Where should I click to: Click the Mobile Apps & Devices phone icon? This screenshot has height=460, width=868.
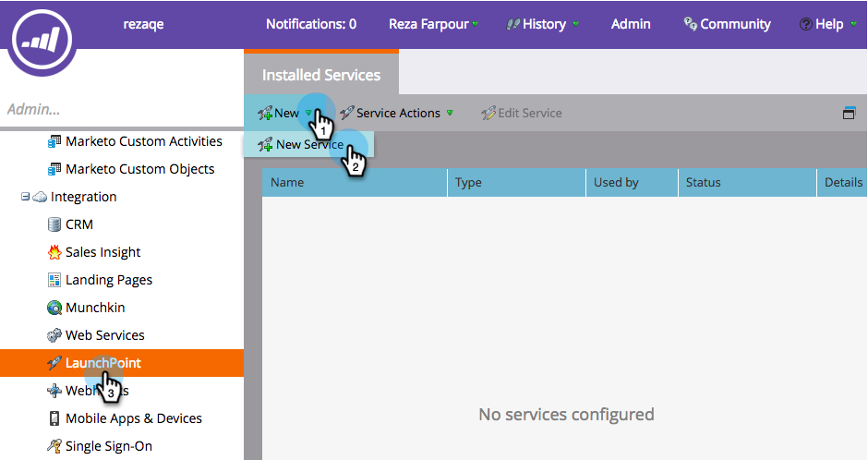54,418
